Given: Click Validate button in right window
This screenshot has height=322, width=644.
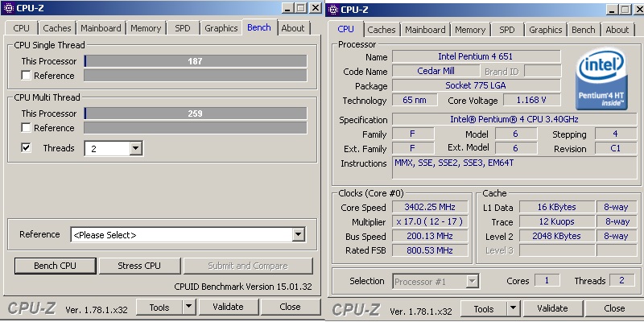Looking at the screenshot, I should coord(552,308).
